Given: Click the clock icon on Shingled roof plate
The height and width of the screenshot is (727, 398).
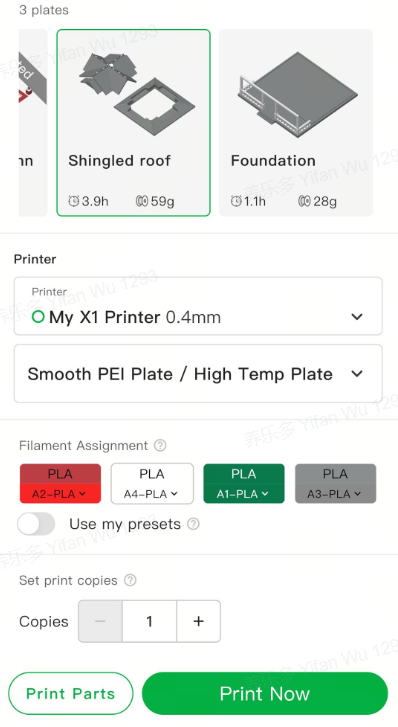Looking at the screenshot, I should (74, 201).
